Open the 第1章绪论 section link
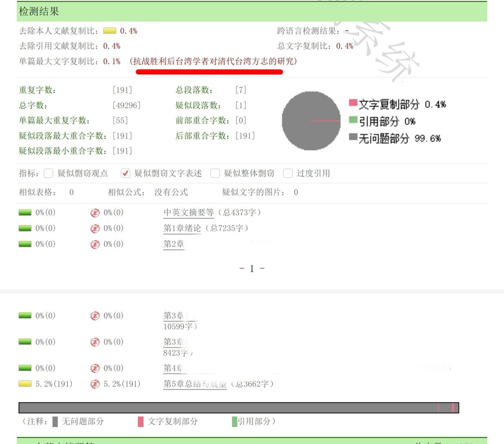This screenshot has width=504, height=444. (x=182, y=228)
